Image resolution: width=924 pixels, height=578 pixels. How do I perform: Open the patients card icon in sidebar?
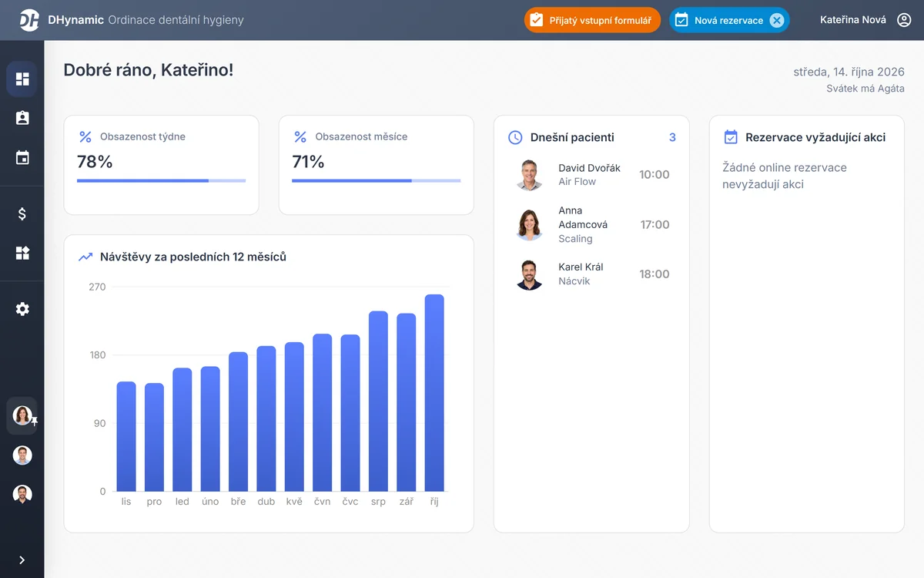pyautogui.click(x=22, y=118)
